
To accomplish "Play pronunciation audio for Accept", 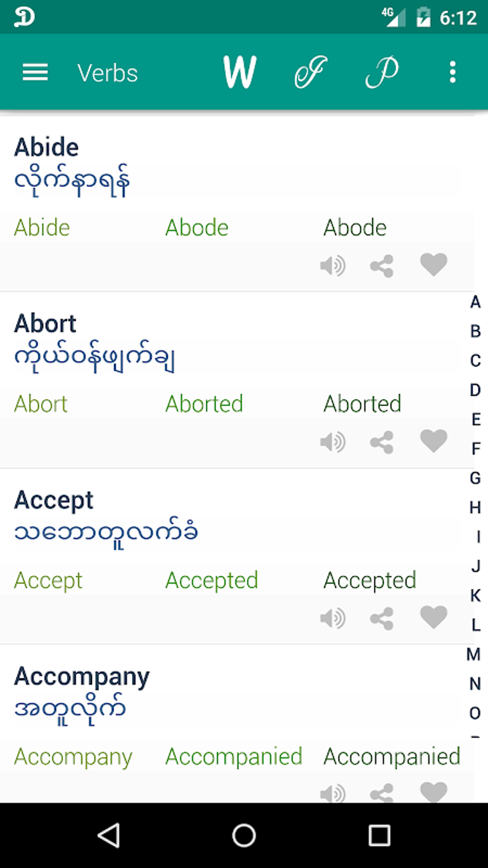I will (333, 618).
